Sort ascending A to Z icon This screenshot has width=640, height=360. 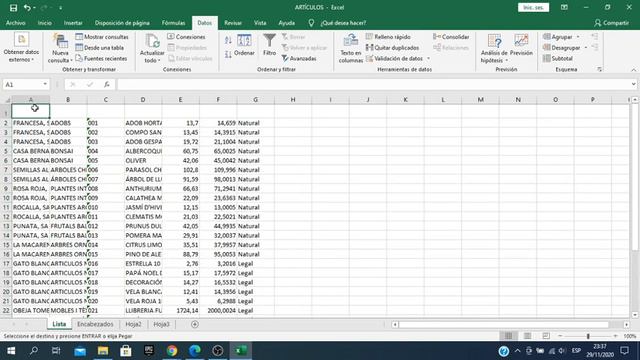tap(228, 40)
